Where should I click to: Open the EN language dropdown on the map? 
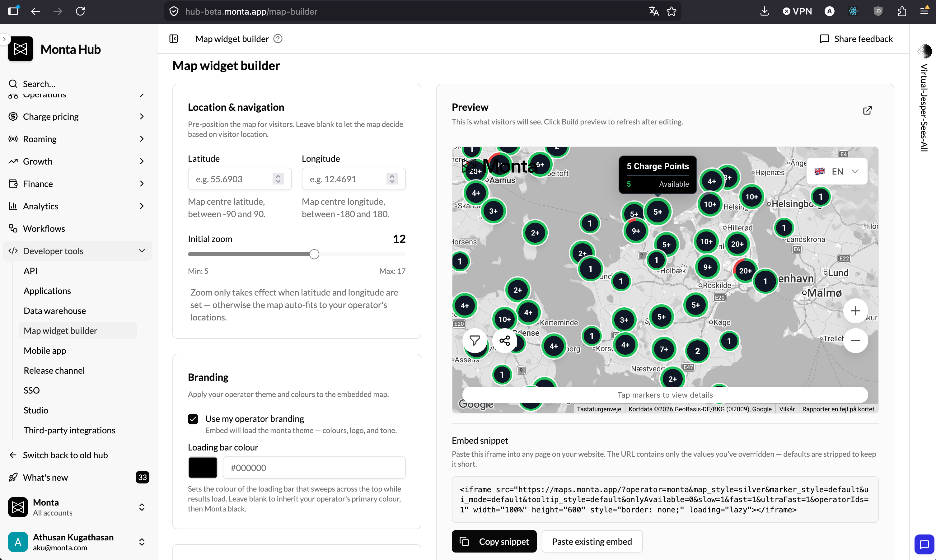tap(837, 171)
